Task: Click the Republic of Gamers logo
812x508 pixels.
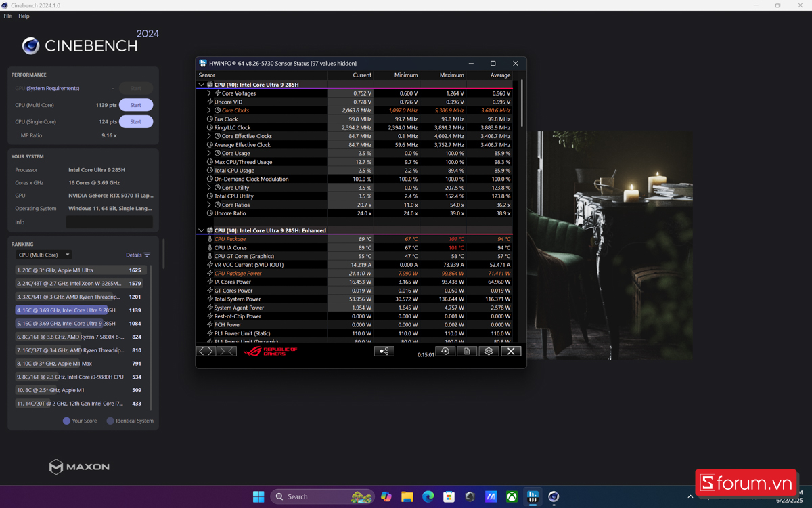Action: tap(271, 352)
